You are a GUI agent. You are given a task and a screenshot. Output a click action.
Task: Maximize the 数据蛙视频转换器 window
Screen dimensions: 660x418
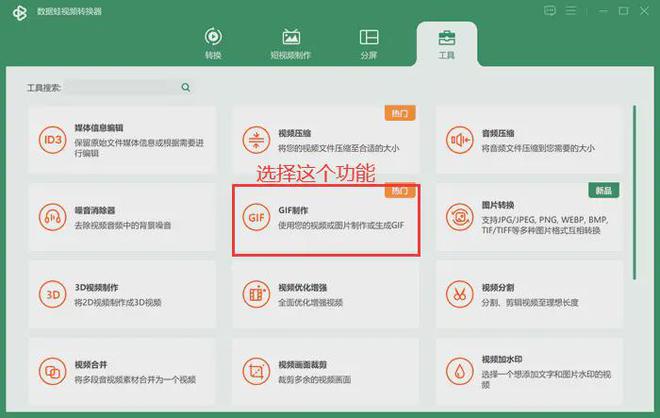(x=624, y=11)
